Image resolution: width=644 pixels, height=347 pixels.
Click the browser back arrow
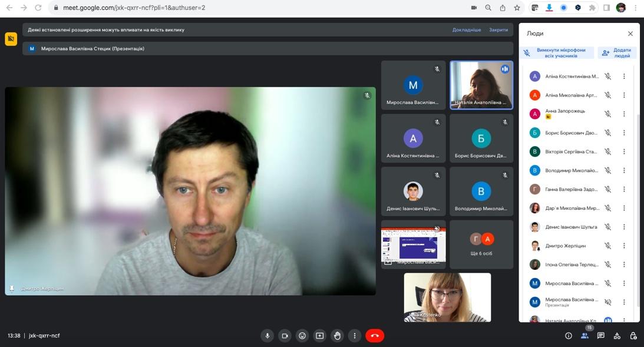point(9,8)
